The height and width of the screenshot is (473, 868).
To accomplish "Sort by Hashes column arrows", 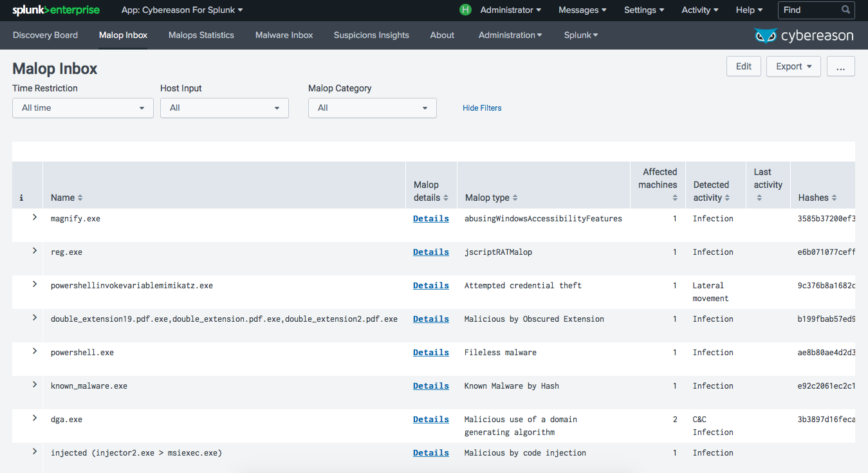I will pyautogui.click(x=835, y=198).
